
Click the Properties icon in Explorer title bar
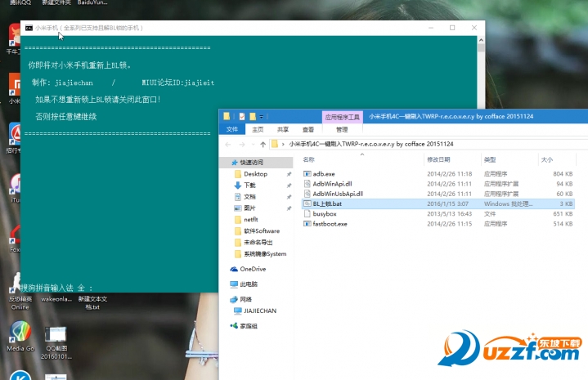point(242,117)
